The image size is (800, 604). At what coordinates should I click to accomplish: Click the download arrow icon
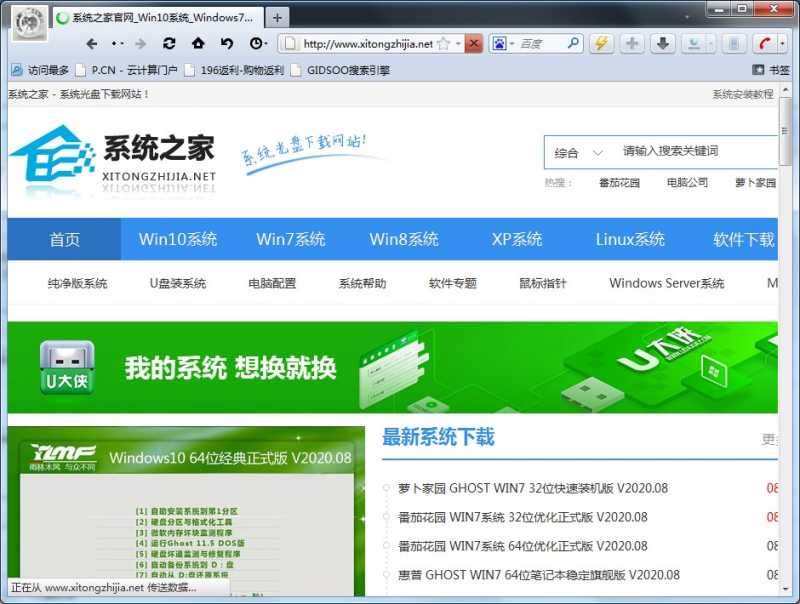(x=663, y=44)
